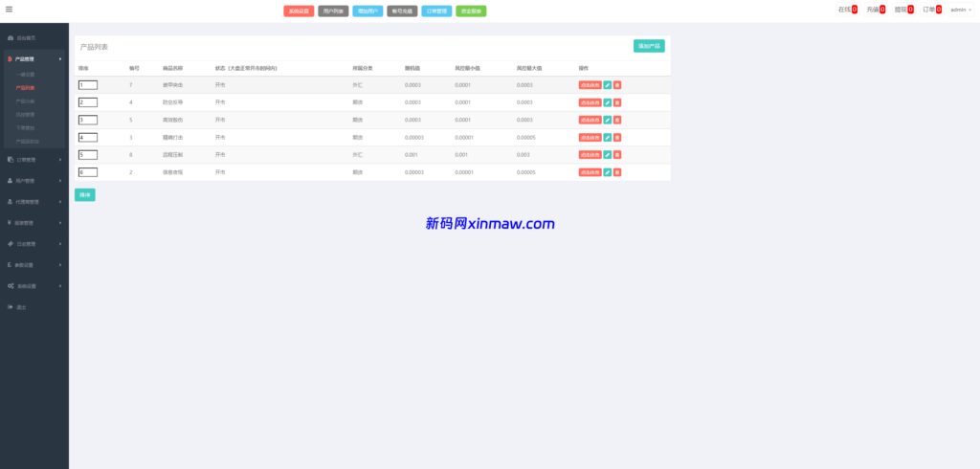Toggle 点击休市 for product number 5

(x=590, y=120)
